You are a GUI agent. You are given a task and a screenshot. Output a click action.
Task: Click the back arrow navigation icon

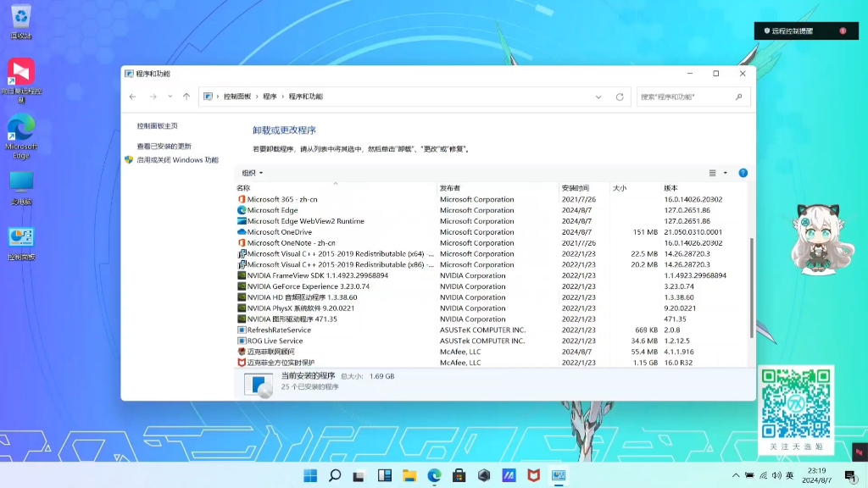(x=131, y=96)
